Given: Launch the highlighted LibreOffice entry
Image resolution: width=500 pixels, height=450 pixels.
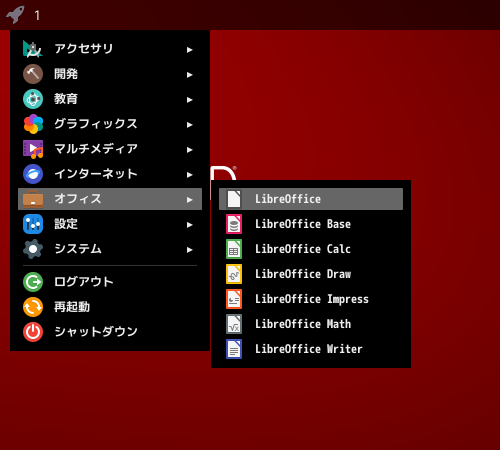Looking at the screenshot, I should coord(311,199).
